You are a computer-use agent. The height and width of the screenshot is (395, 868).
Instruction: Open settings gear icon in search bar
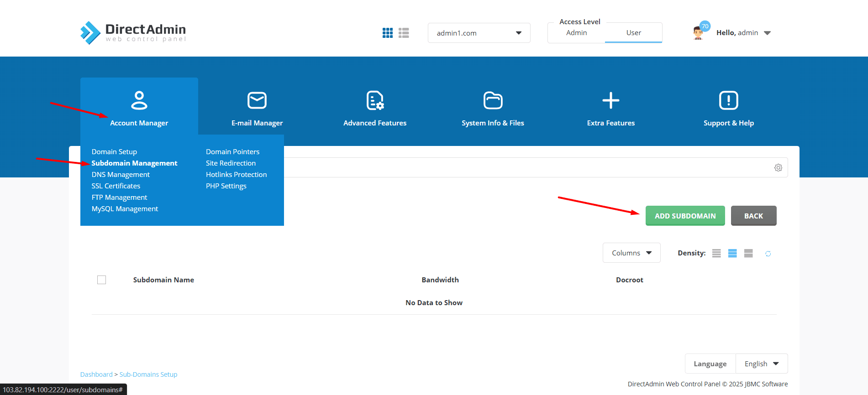click(x=778, y=168)
